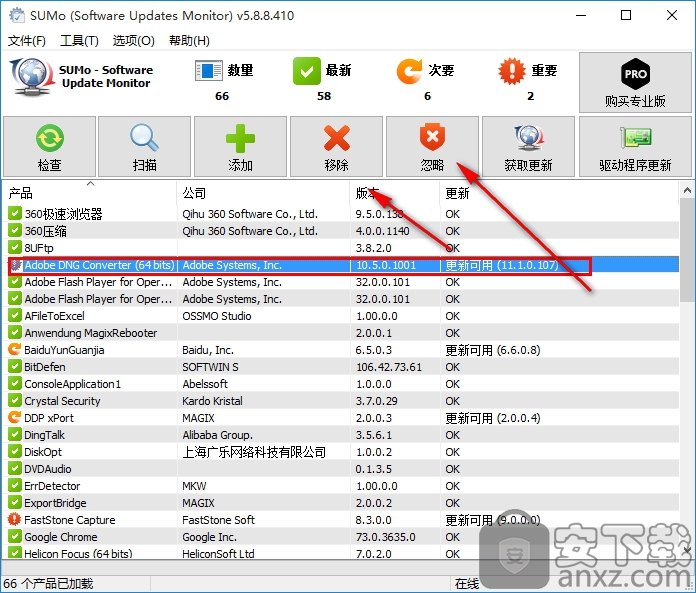Screen dimensions: 696x593
Task: Select BaiduYunGuanjia product row
Action: coord(342,350)
